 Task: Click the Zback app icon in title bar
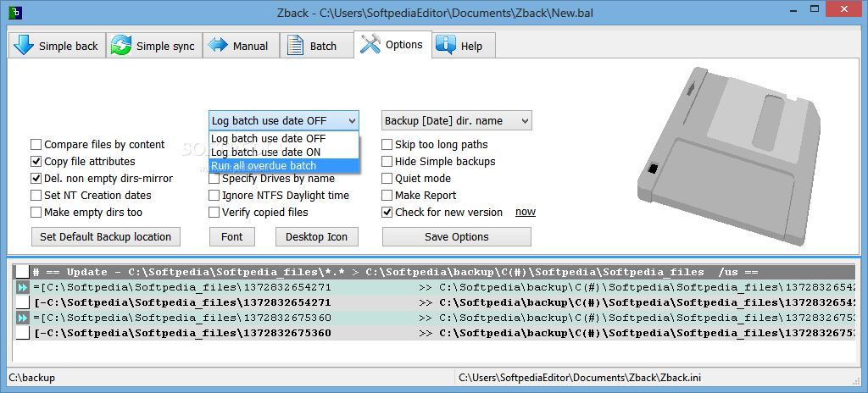click(x=16, y=12)
